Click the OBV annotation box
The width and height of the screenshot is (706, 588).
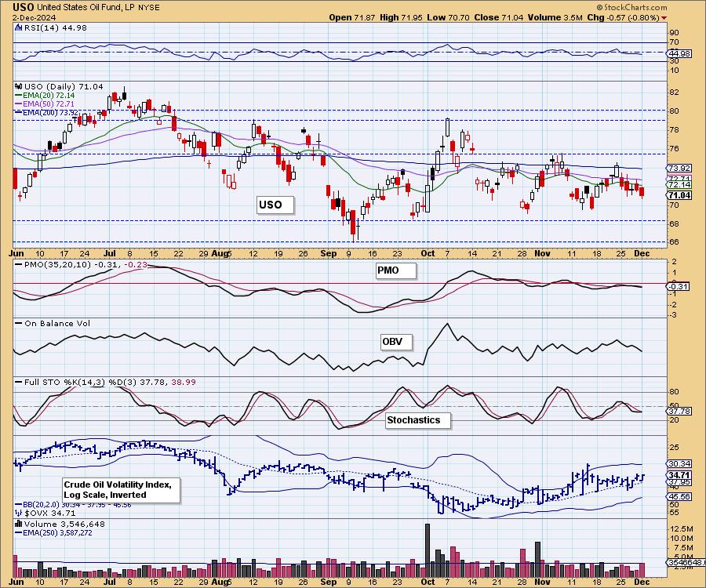397,342
